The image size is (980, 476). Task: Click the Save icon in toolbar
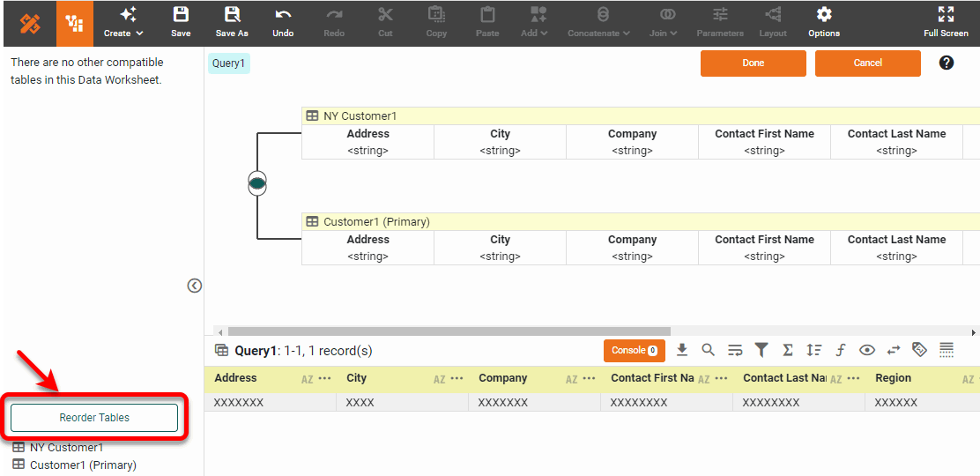point(181,22)
